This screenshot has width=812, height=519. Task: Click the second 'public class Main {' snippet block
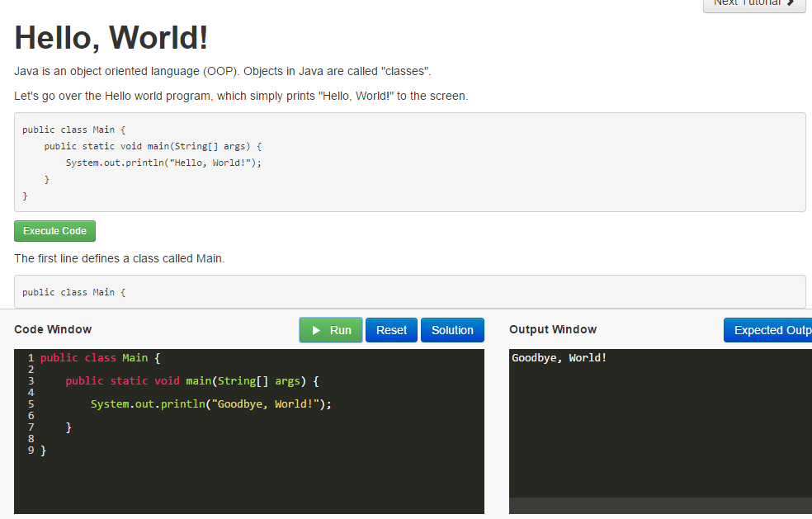click(409, 292)
